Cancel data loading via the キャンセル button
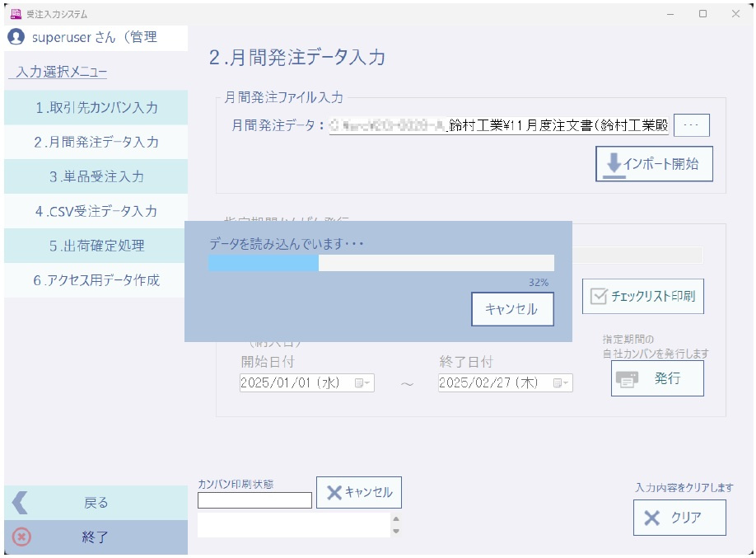This screenshot has height=558, width=756. click(x=511, y=309)
